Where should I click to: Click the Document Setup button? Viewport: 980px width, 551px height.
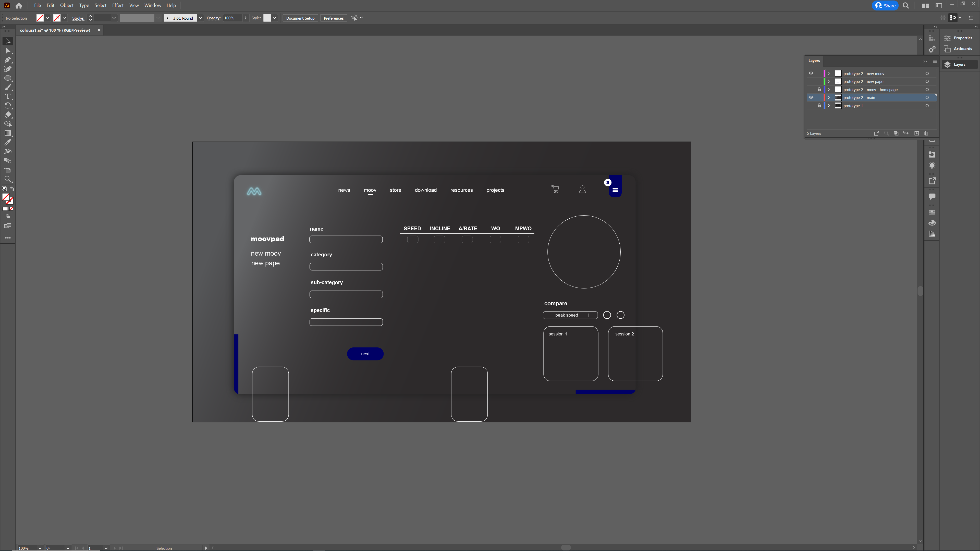[x=300, y=18]
